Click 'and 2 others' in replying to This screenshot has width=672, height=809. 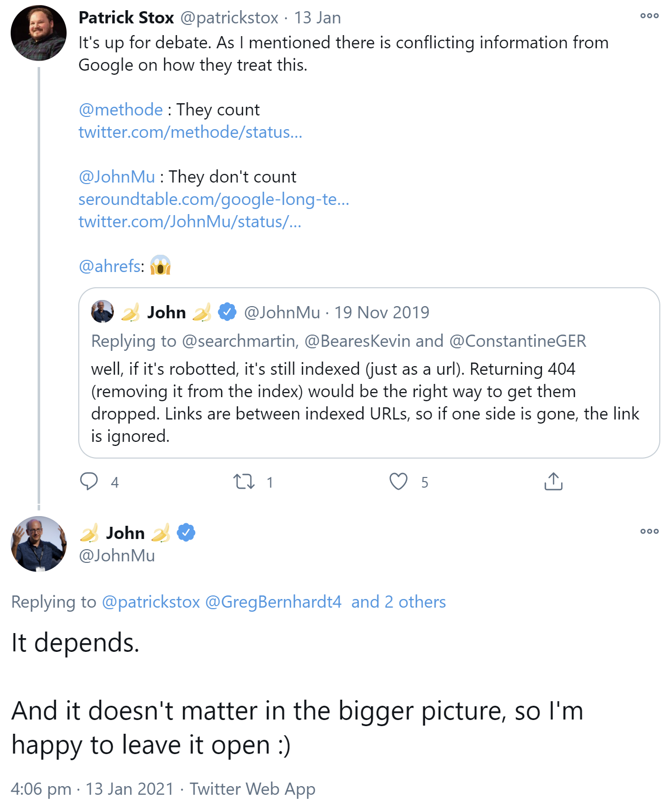[398, 602]
